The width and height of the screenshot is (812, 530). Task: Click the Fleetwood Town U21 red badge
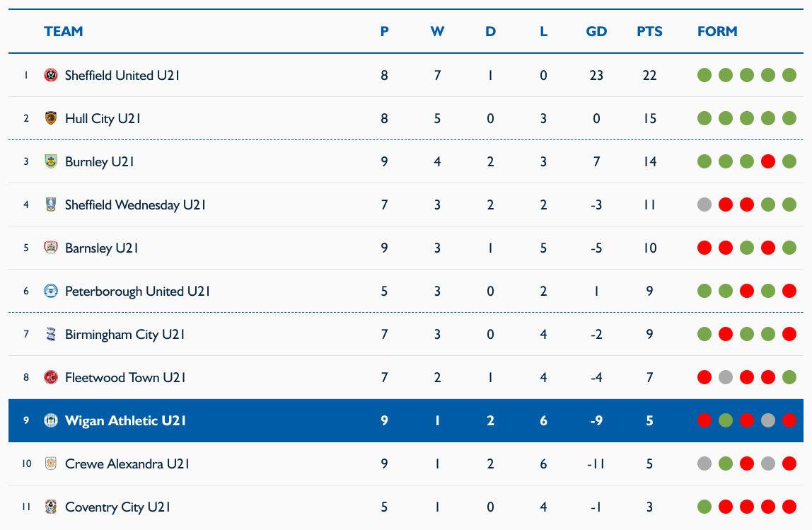tap(51, 377)
